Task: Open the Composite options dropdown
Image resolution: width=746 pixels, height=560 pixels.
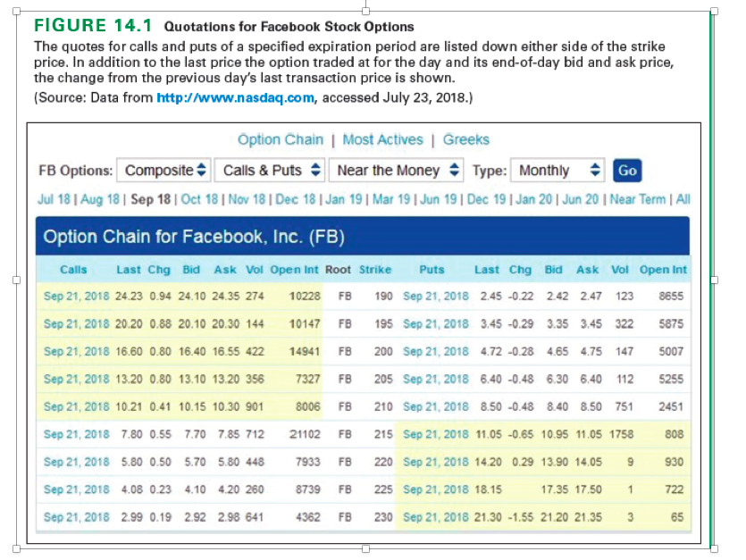Action: (163, 170)
